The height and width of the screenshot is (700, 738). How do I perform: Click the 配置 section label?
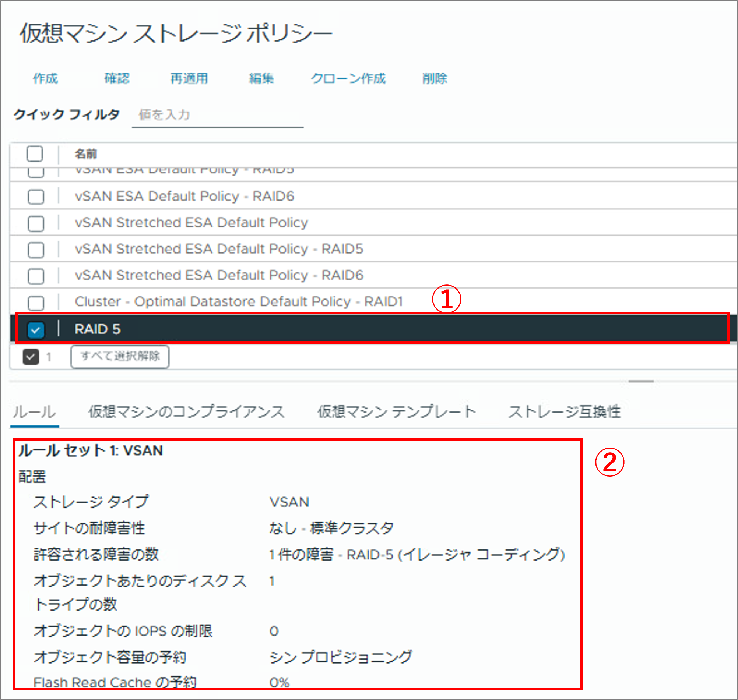32,477
